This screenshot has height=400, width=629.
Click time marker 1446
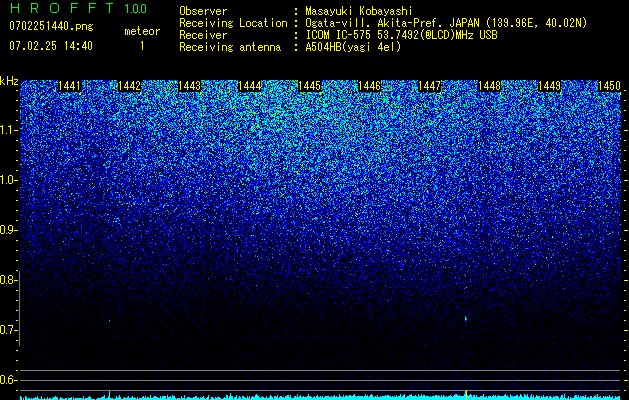point(369,86)
